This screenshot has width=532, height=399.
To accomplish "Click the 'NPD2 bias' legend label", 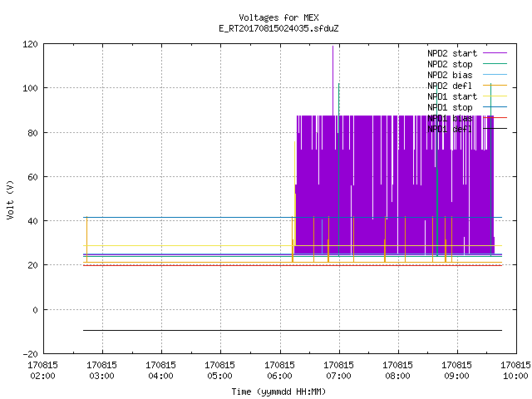I will [x=450, y=75].
